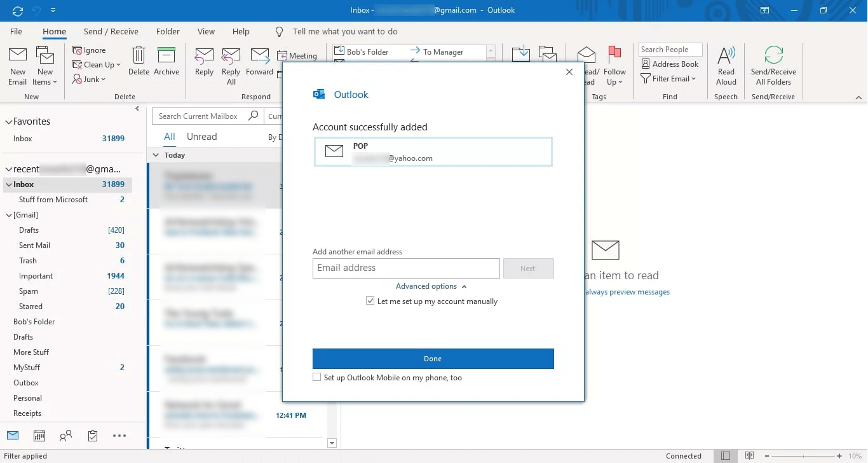Forward the selected message
The width and height of the screenshot is (868, 463).
point(260,62)
